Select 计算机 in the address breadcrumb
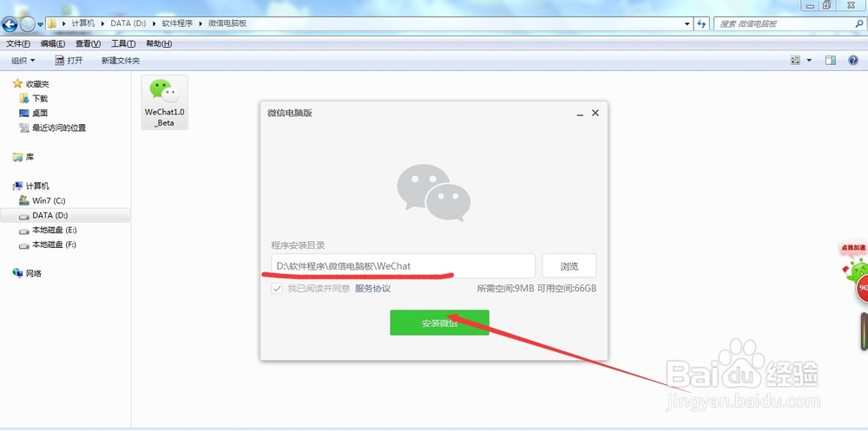The image size is (868, 431). (83, 23)
